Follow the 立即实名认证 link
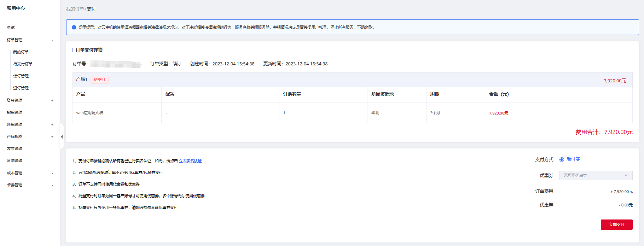Screen dimensions: 644x246 [190, 161]
